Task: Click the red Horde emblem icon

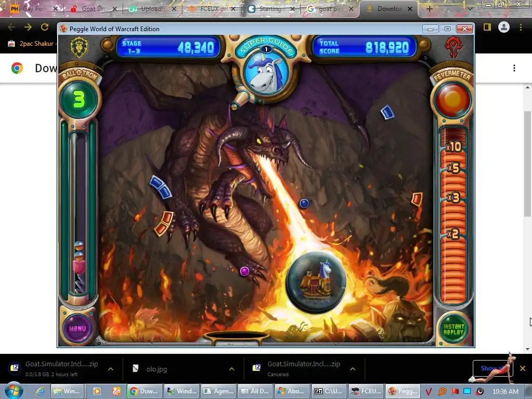Action: click(454, 47)
